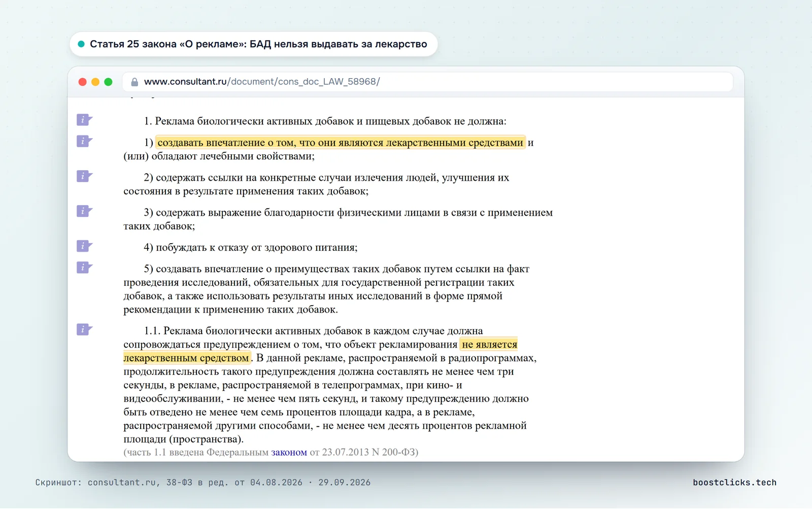Open the 'законом' hyperlink in the amendment note
The height and width of the screenshot is (509, 812).
(x=289, y=452)
